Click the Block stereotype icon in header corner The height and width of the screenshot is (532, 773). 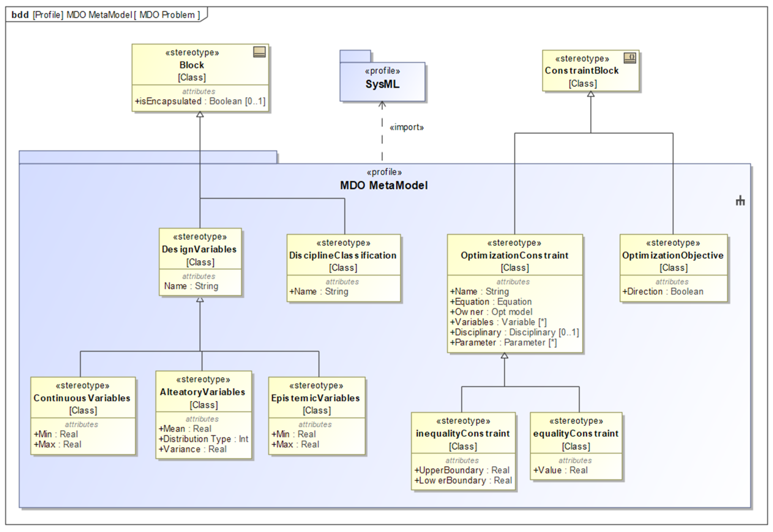[259, 52]
